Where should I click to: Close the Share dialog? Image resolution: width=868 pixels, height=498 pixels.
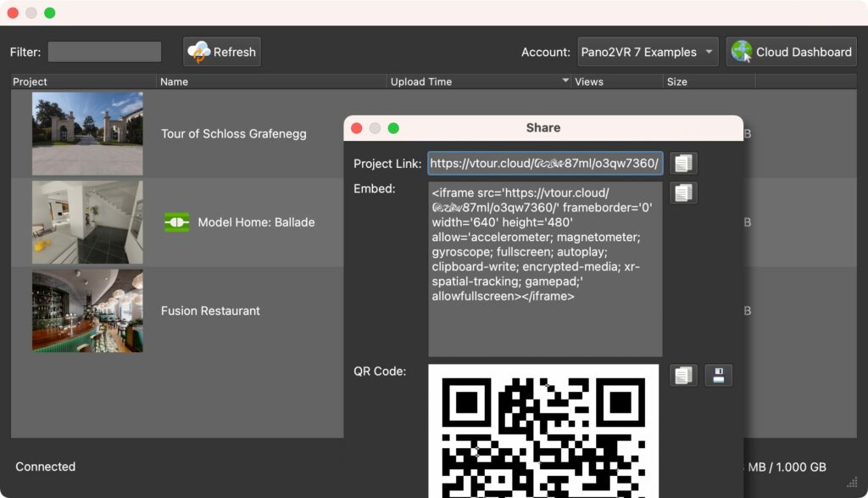coord(357,128)
